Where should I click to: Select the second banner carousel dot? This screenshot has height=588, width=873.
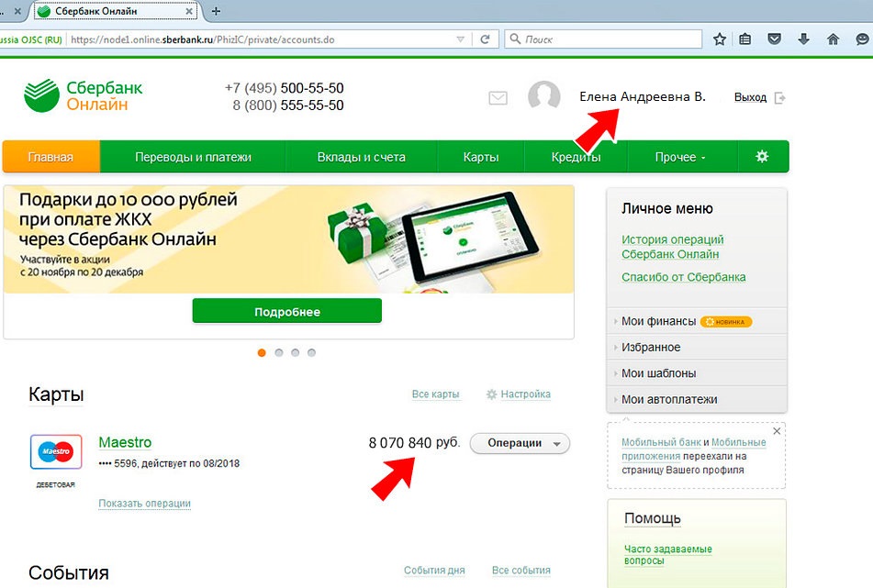(278, 352)
